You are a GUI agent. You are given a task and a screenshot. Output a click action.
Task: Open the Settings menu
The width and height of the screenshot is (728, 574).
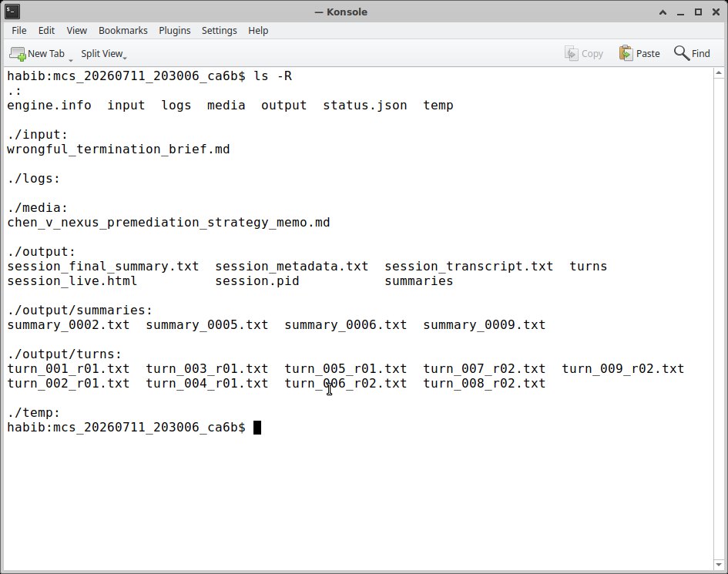click(x=219, y=31)
